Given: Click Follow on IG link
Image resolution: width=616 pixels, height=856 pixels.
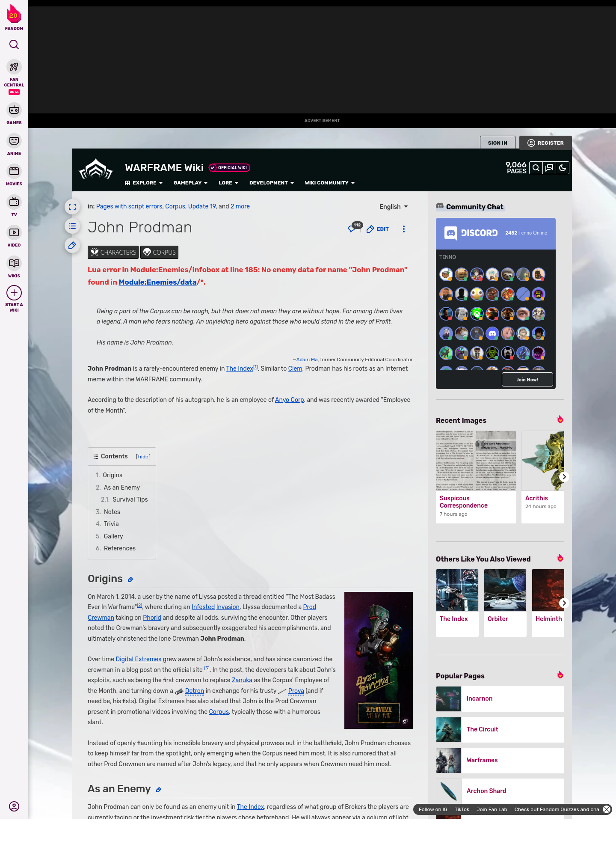Looking at the screenshot, I should click(433, 809).
